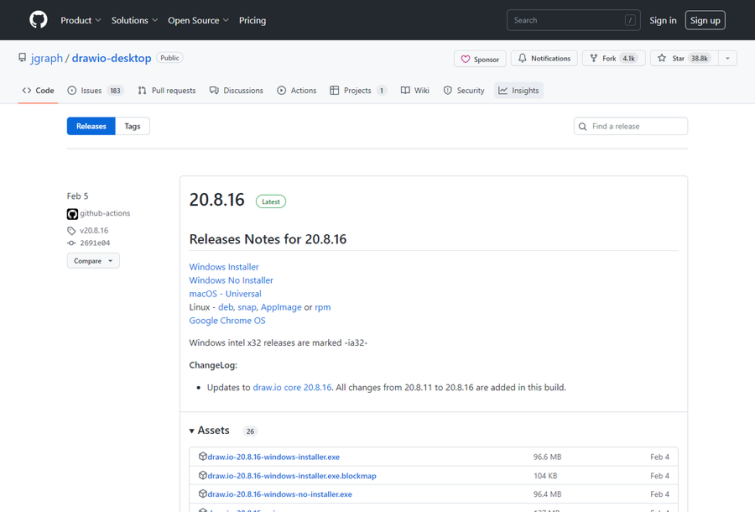This screenshot has width=755, height=512.
Task: Click the AppImage download link
Action: [x=281, y=307]
